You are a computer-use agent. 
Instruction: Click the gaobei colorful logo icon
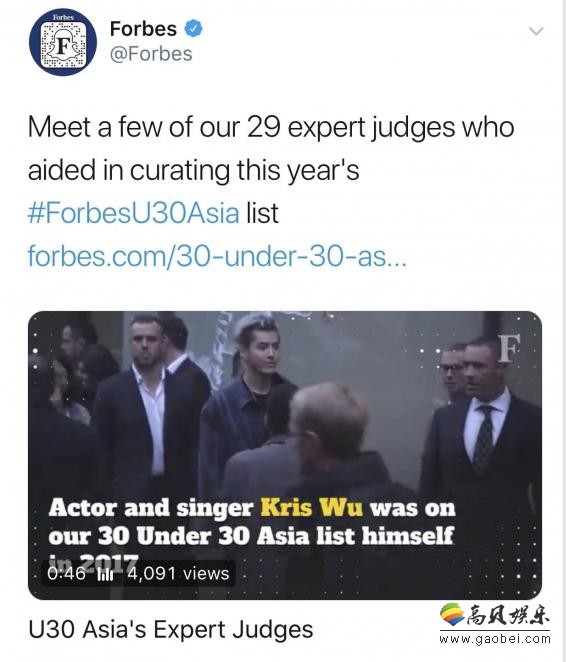pos(452,614)
